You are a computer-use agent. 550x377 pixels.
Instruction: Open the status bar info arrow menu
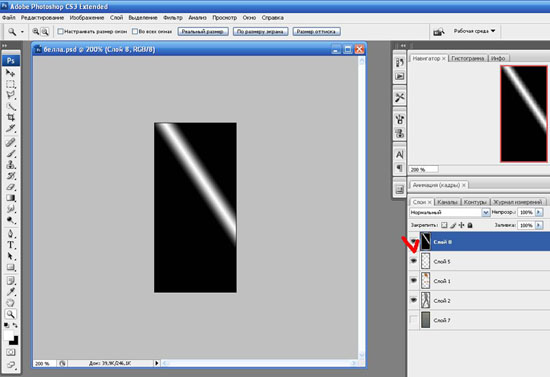[x=156, y=363]
